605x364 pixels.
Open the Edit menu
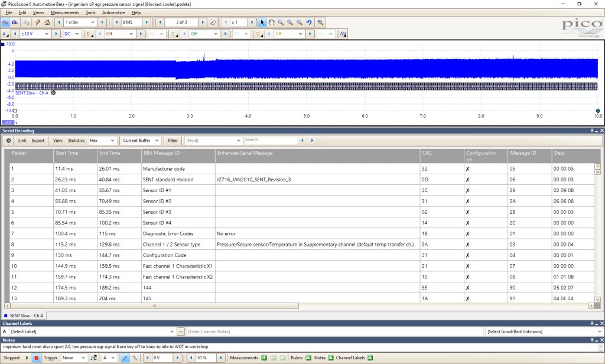pyautogui.click(x=23, y=12)
